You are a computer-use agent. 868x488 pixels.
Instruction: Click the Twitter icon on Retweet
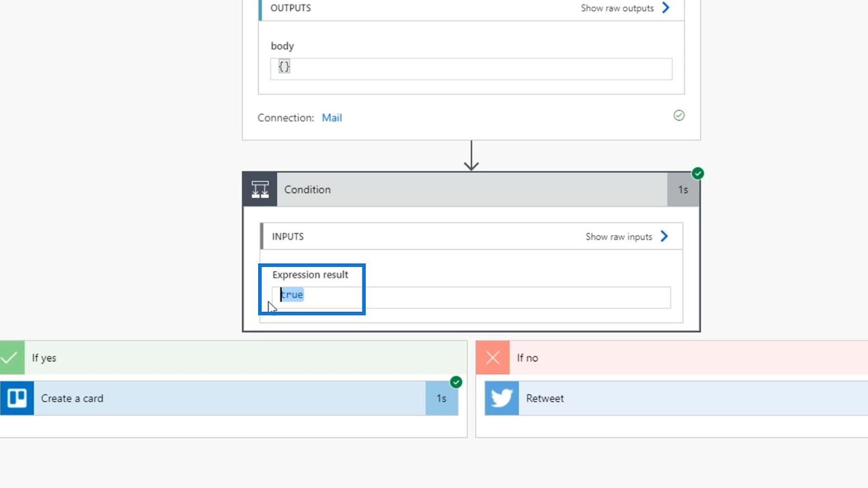click(502, 398)
